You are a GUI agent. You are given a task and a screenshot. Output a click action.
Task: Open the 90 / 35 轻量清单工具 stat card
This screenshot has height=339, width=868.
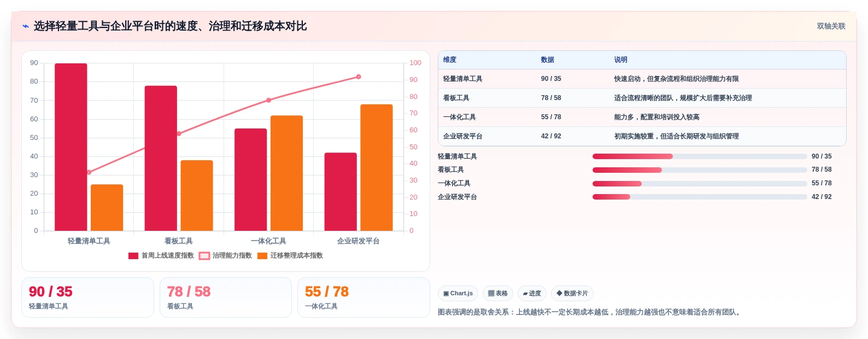87,297
